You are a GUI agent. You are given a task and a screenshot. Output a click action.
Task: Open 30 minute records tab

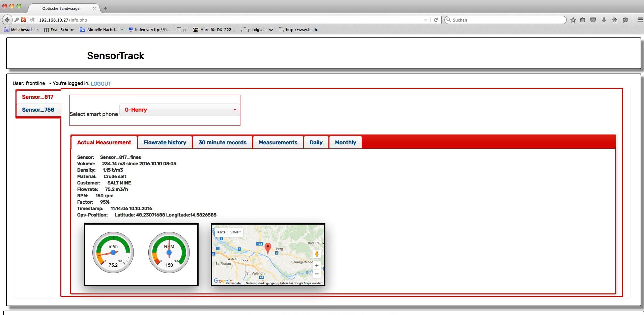tap(223, 142)
